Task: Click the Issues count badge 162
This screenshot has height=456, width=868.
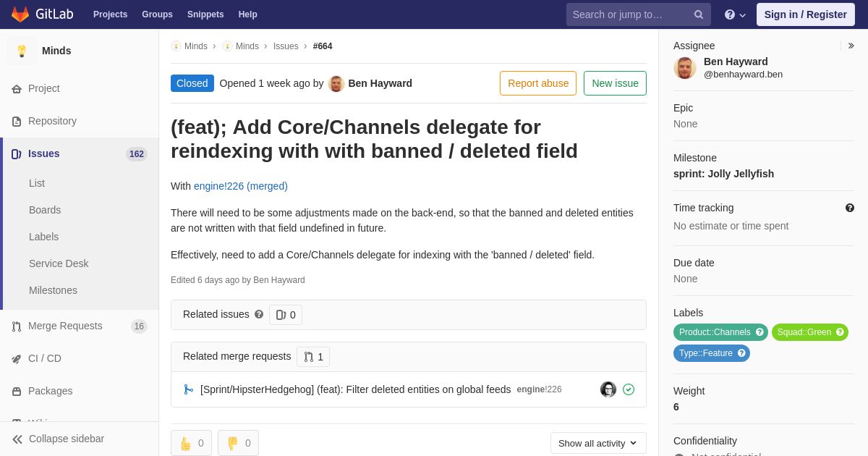Action: point(137,154)
